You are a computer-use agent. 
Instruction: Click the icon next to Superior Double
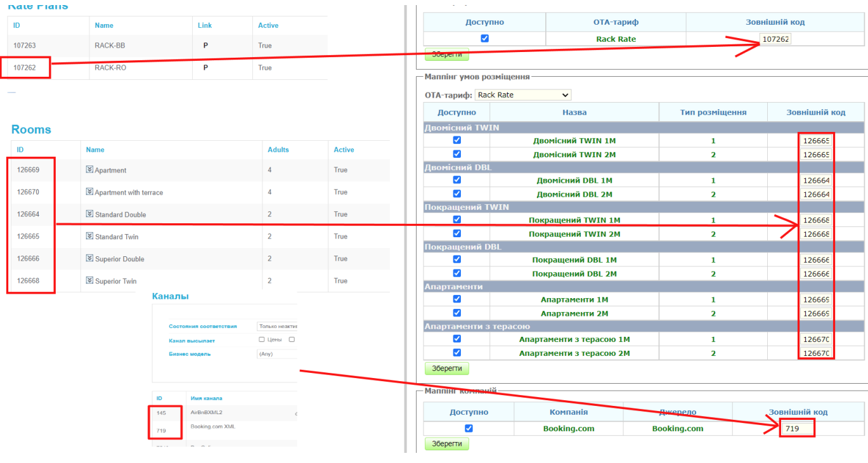[89, 259]
